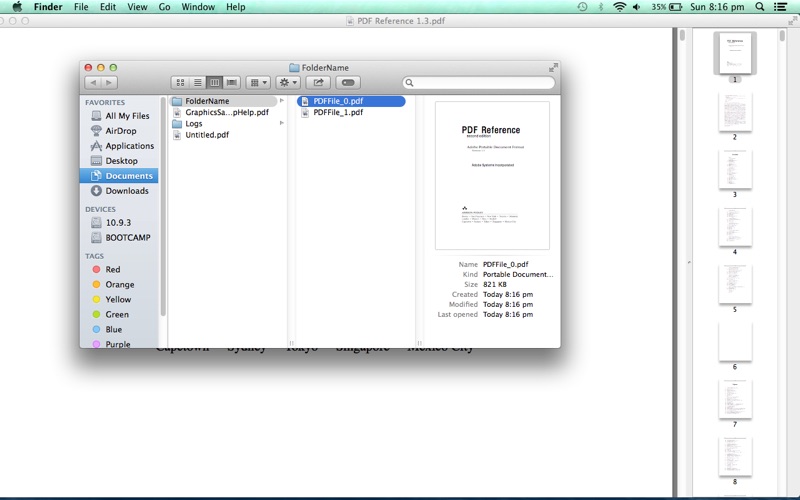Open the Help menu

click(236, 7)
